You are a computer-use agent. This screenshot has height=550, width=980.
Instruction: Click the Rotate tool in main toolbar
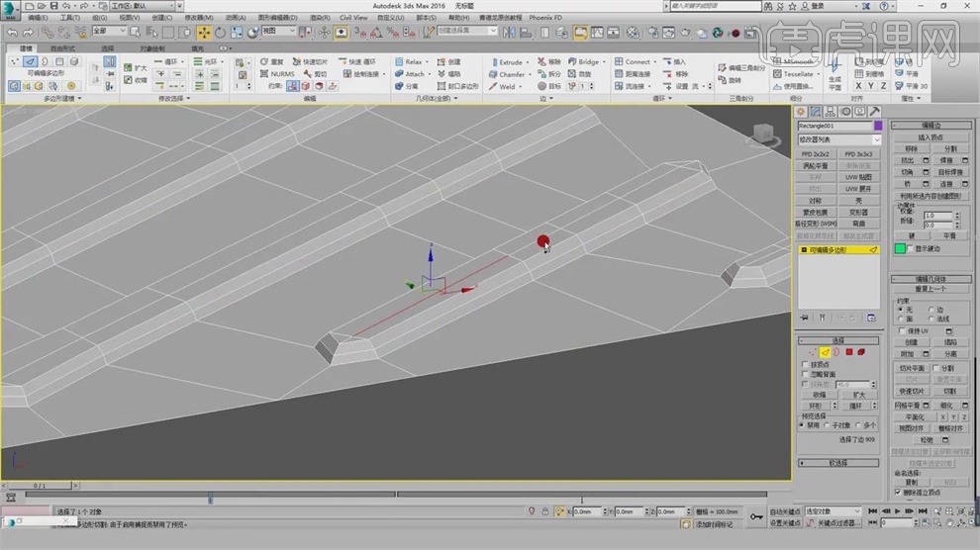221,32
